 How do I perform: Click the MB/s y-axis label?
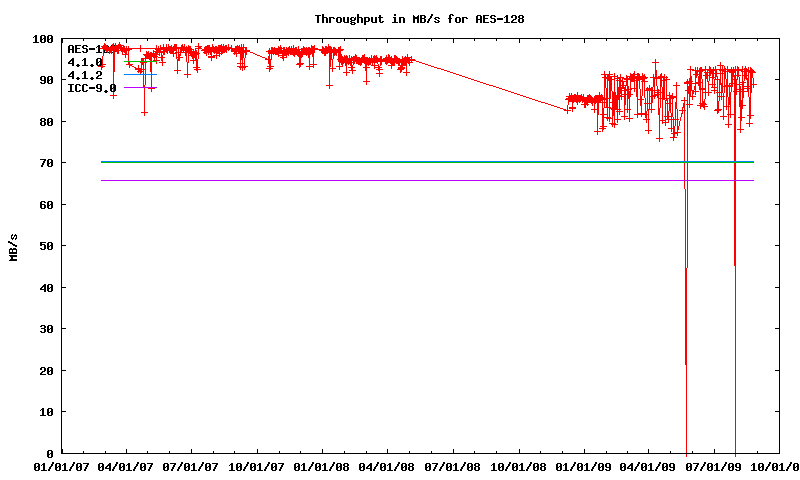click(x=13, y=246)
